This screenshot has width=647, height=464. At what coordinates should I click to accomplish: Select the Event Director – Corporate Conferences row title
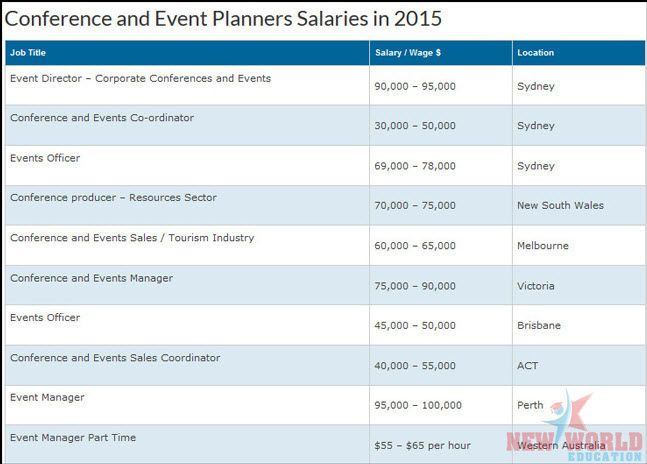140,78
